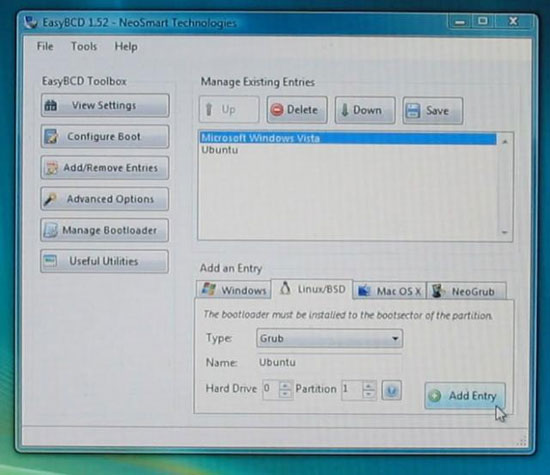Image resolution: width=550 pixels, height=475 pixels.
Task: Switch to the Linux/BSD tab
Action: pos(312,289)
